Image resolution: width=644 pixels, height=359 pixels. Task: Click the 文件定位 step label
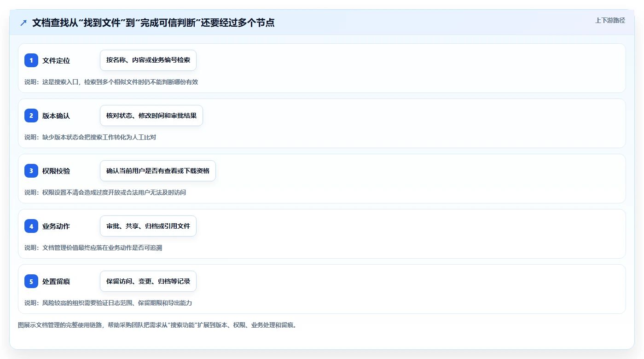pyautogui.click(x=56, y=60)
